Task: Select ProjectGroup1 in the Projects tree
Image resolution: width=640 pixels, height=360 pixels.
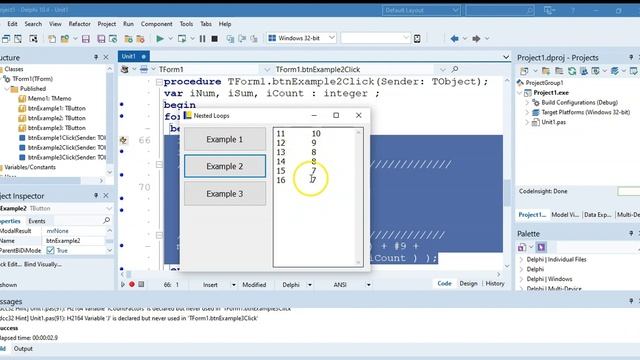Action: coord(544,83)
